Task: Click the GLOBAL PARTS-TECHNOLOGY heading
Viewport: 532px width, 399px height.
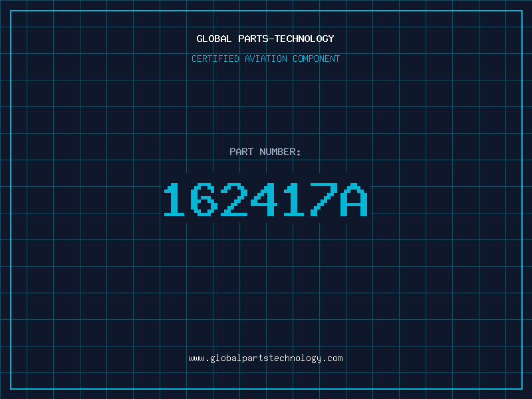Action: (265, 39)
